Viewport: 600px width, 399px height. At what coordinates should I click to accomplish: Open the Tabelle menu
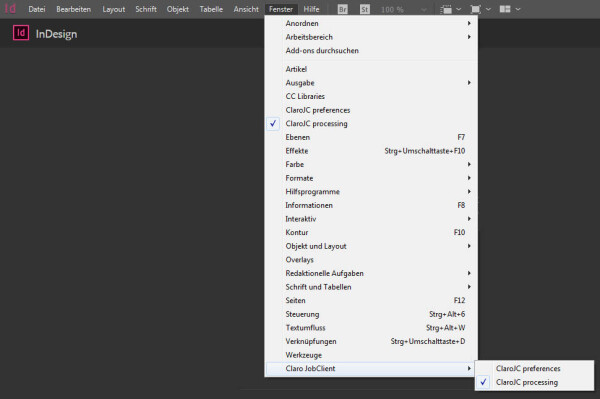coord(211,9)
